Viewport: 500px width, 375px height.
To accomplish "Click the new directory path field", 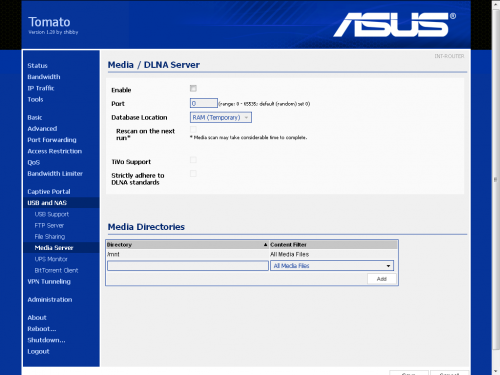I will (x=188, y=266).
